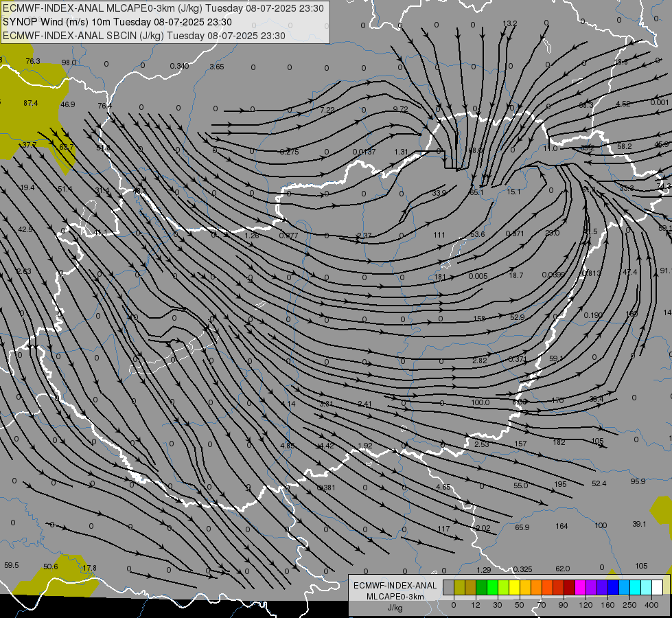Click the 62.0 grid value
This screenshot has height=618, width=672.
pyautogui.click(x=562, y=569)
